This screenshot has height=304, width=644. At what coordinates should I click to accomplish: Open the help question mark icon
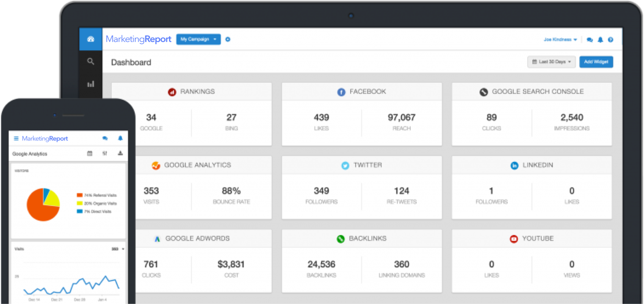pos(611,40)
